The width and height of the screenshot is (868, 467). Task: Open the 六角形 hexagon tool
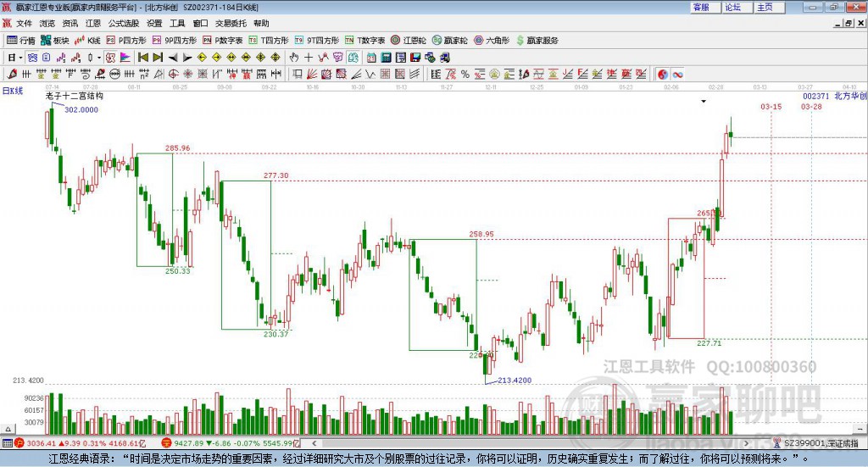click(x=492, y=41)
